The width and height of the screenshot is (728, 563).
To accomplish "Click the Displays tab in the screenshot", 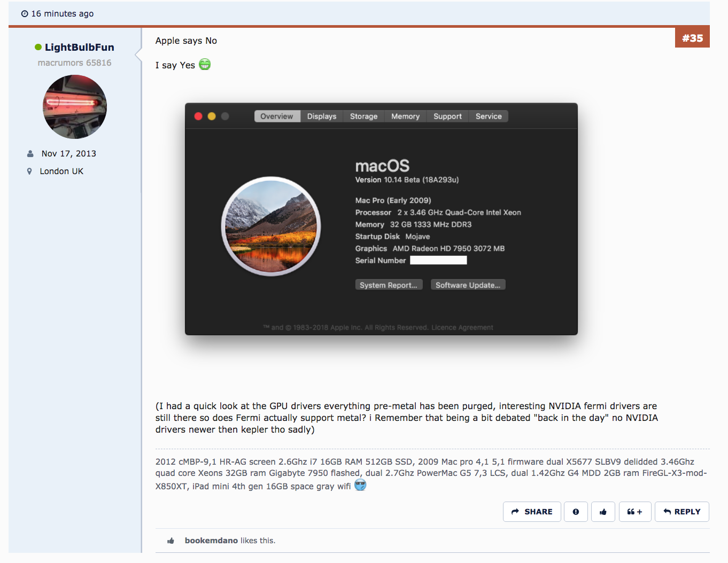I will 322,116.
